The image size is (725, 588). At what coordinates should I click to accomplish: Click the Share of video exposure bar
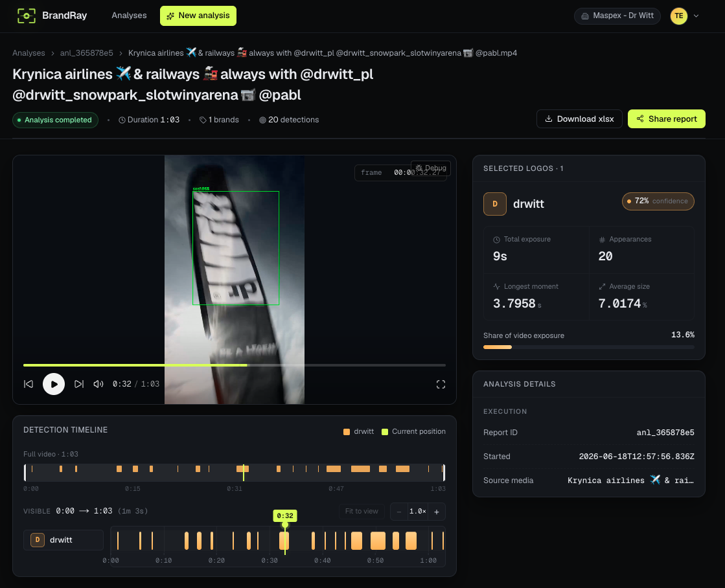(x=588, y=347)
